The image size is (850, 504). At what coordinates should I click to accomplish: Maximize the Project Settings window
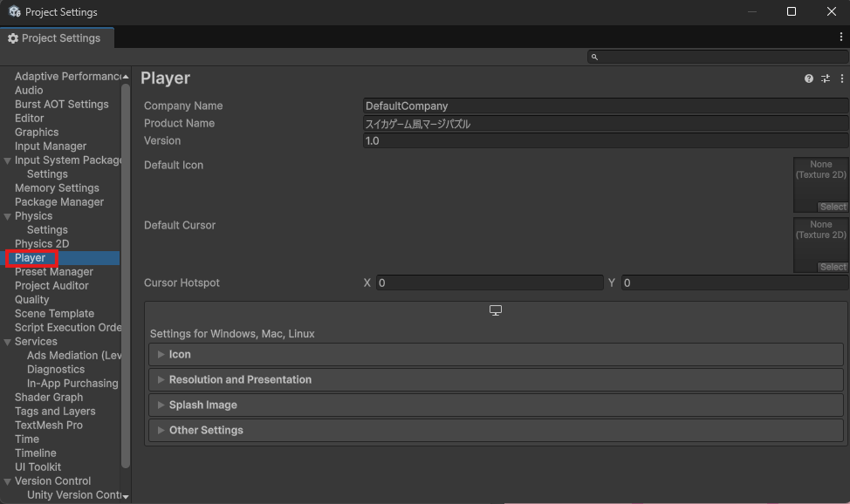coord(792,11)
